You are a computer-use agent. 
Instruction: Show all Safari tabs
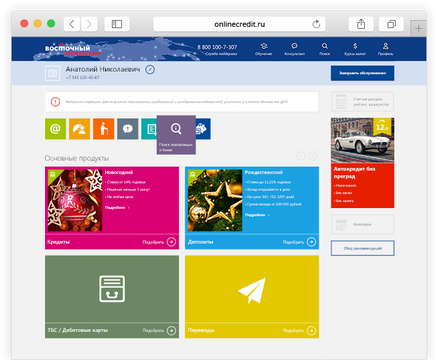pyautogui.click(x=391, y=24)
